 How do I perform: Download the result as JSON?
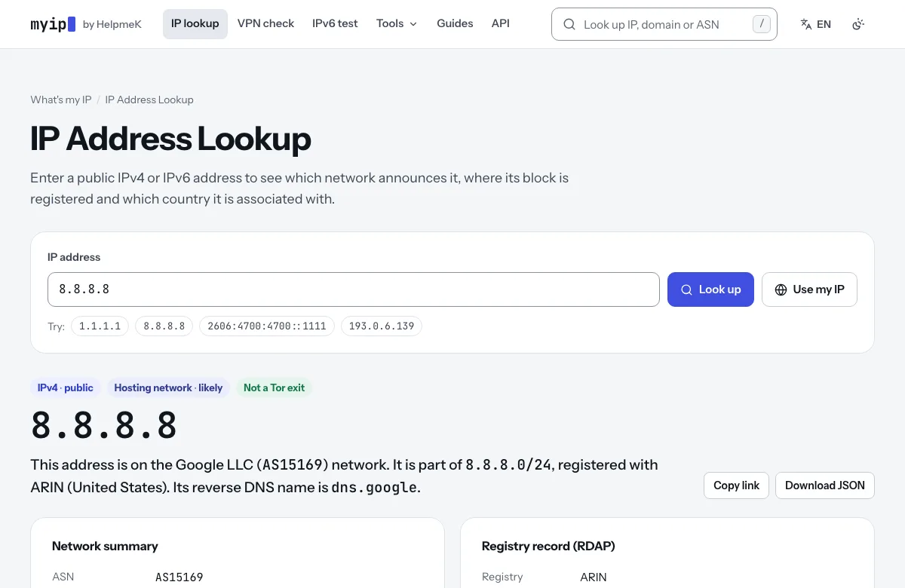[x=825, y=485]
